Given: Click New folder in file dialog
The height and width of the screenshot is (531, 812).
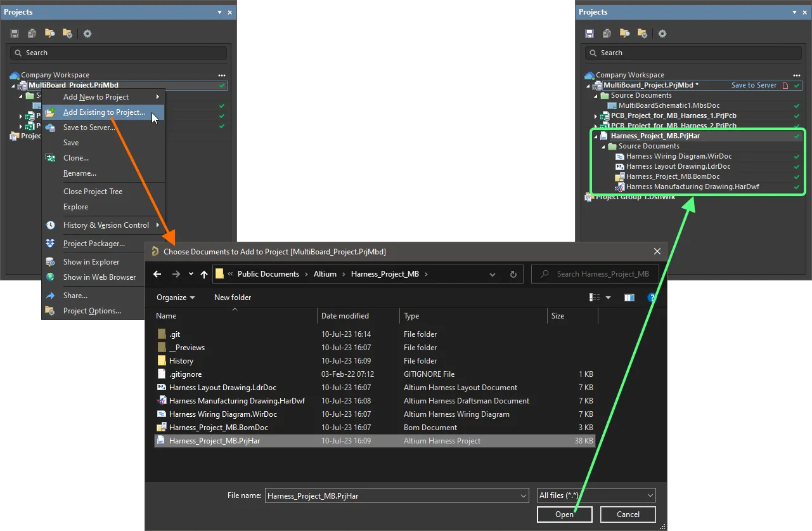Looking at the screenshot, I should coord(233,297).
